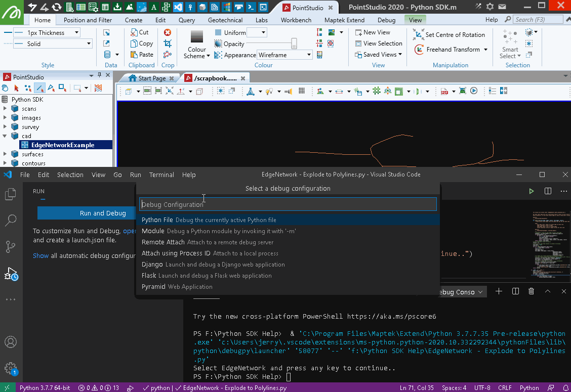Toggle the polygon selection mode in explorer toolbar

(51, 88)
